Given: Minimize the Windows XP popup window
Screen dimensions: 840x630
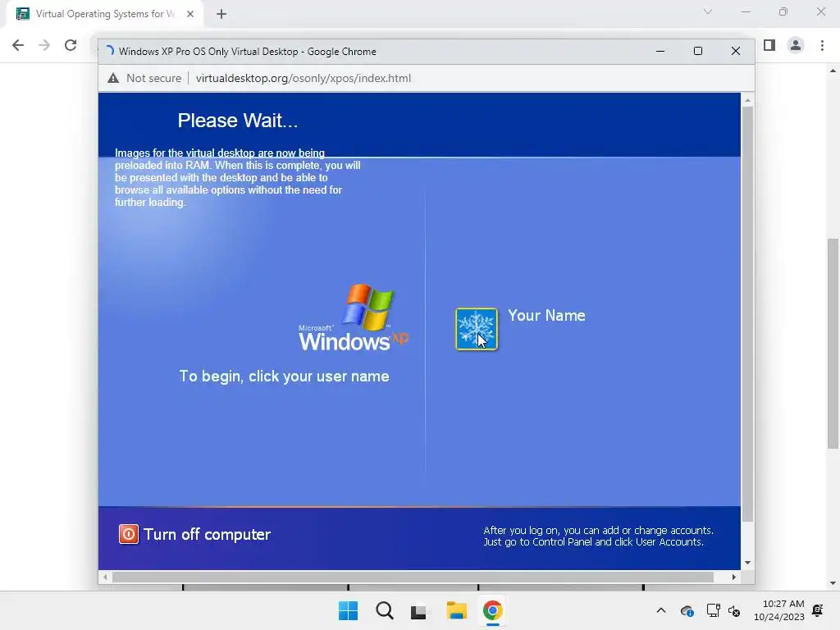Looking at the screenshot, I should click(660, 51).
